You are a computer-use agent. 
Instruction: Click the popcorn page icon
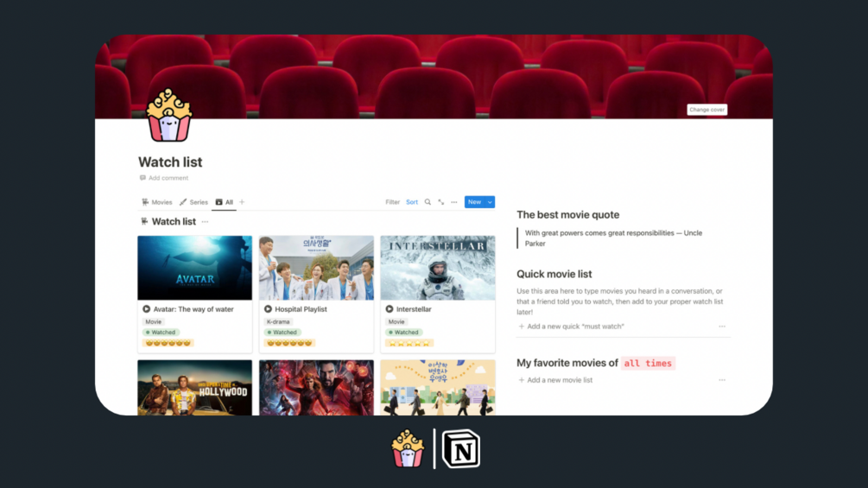coord(168,115)
